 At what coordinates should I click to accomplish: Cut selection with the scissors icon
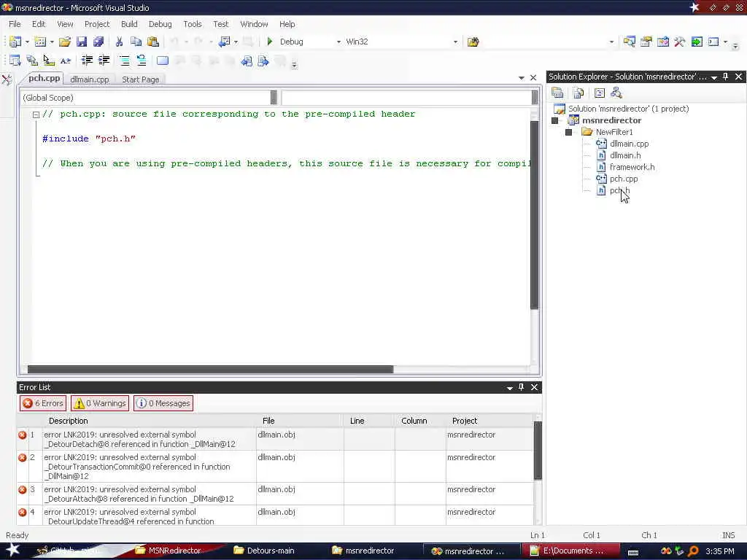pos(119,42)
